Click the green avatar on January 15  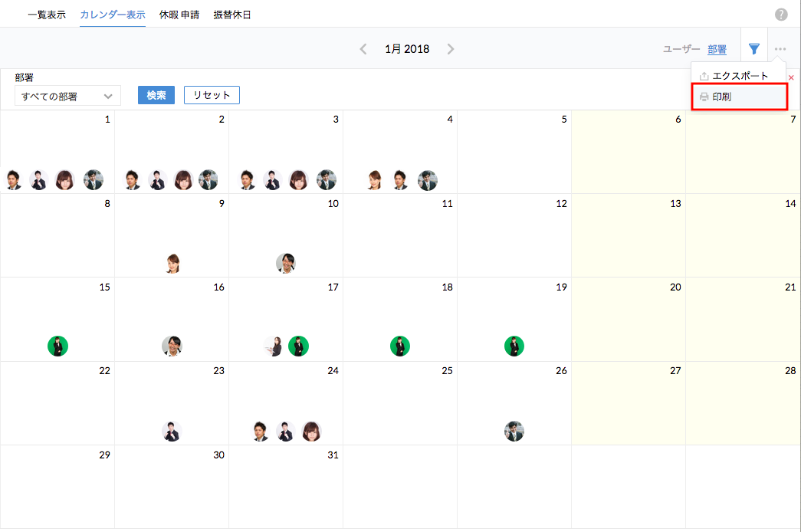click(57, 346)
